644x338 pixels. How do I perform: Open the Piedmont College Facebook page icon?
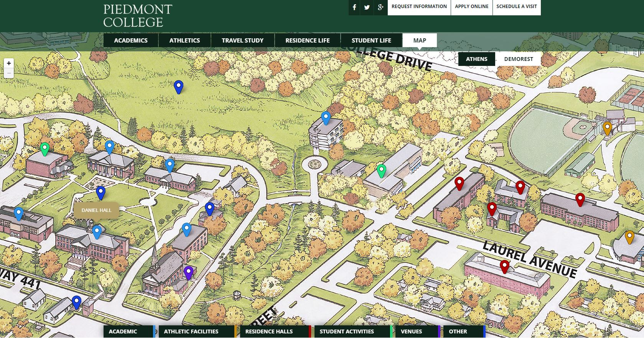[354, 7]
